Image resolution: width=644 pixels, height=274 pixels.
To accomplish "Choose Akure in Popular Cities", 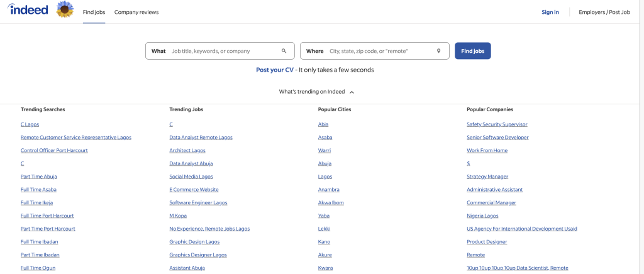I will click(325, 255).
